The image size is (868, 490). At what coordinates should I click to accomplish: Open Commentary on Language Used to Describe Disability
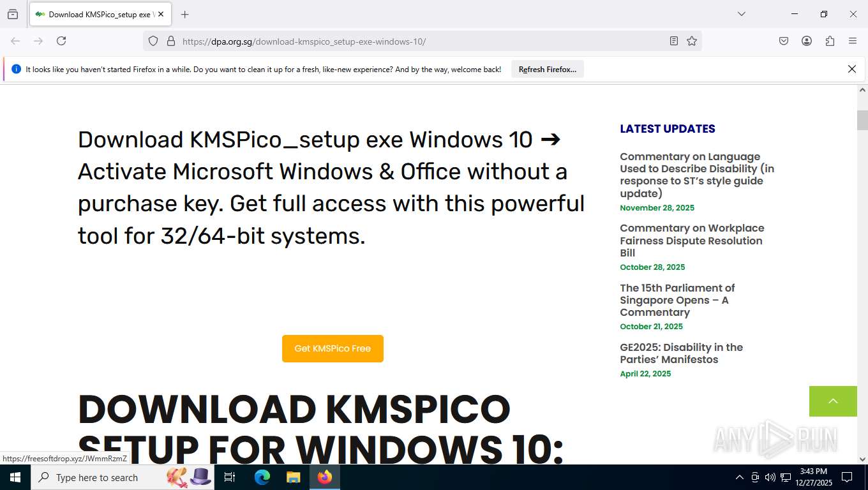pos(697,175)
